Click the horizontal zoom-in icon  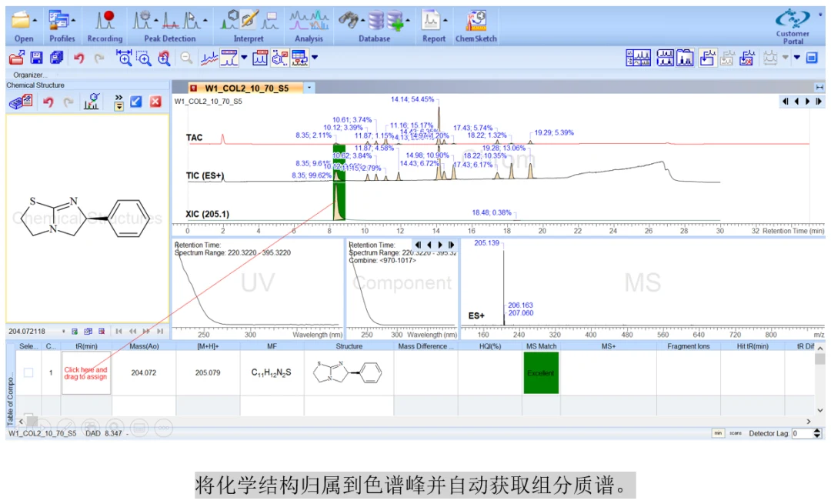(x=124, y=58)
